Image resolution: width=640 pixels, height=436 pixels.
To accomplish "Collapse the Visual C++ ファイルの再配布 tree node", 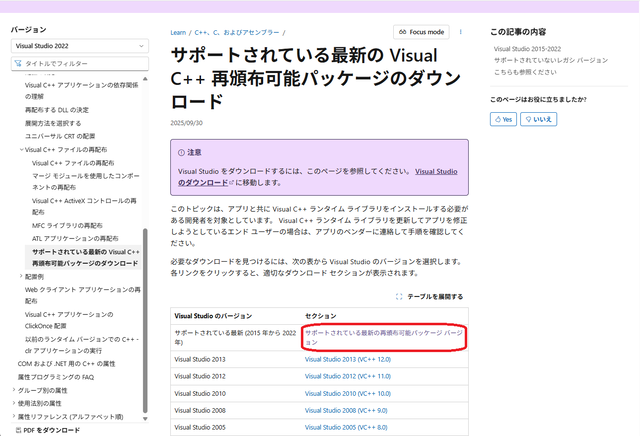I will 21,150.
